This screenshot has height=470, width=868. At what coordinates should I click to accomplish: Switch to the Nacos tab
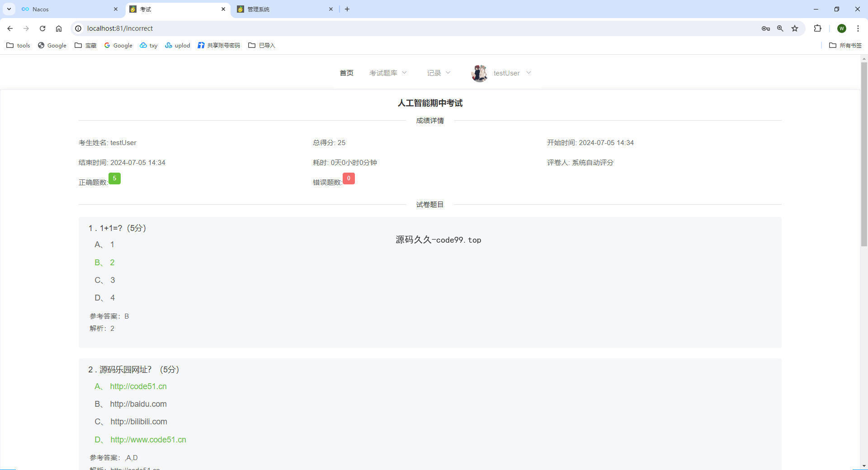pos(70,9)
